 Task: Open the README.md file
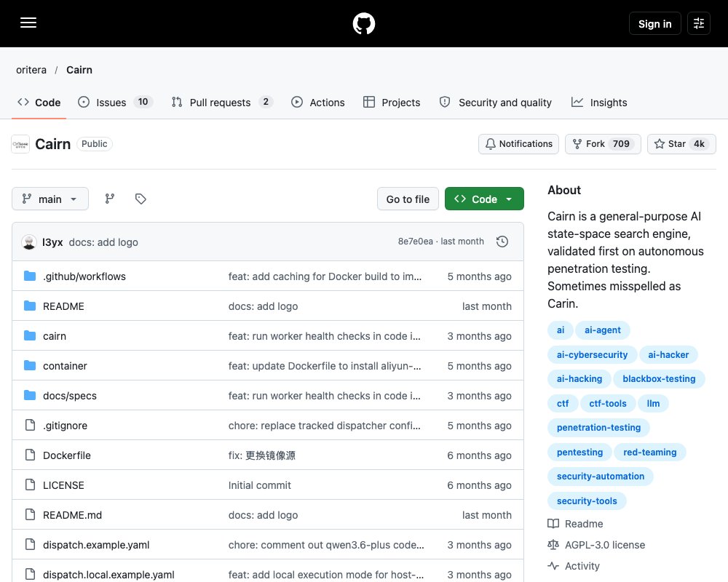(x=72, y=515)
